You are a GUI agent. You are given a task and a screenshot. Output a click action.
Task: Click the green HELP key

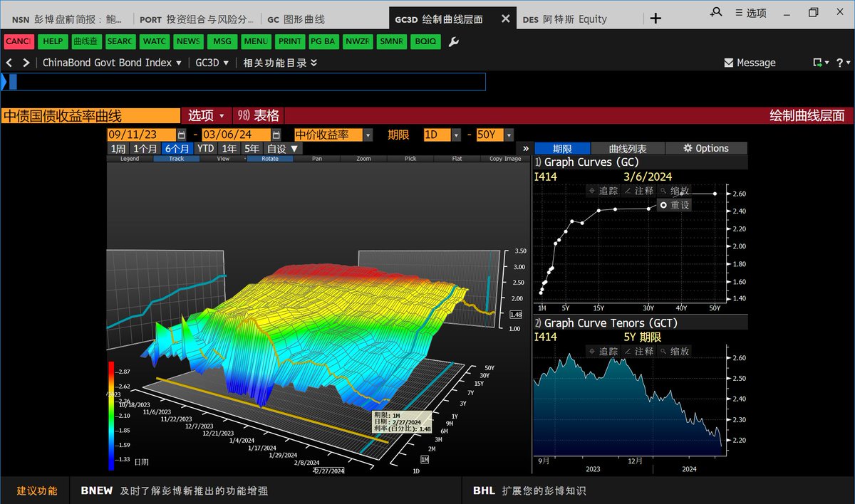(53, 42)
